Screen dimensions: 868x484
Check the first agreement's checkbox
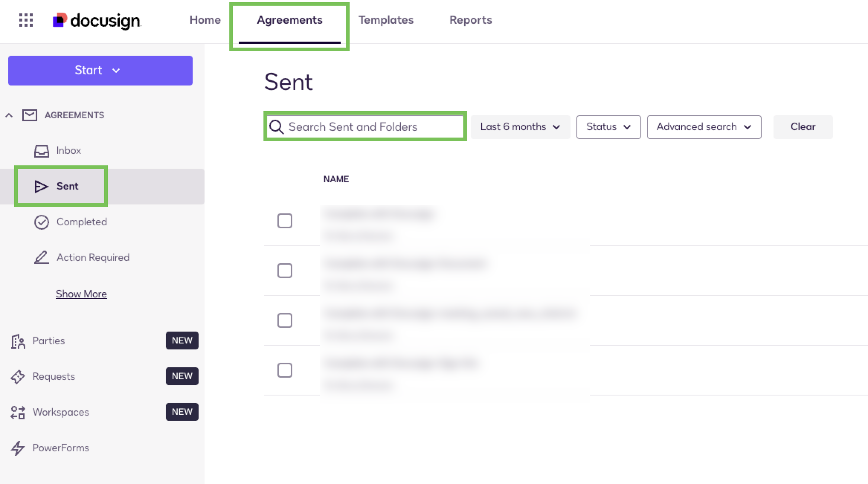(285, 221)
